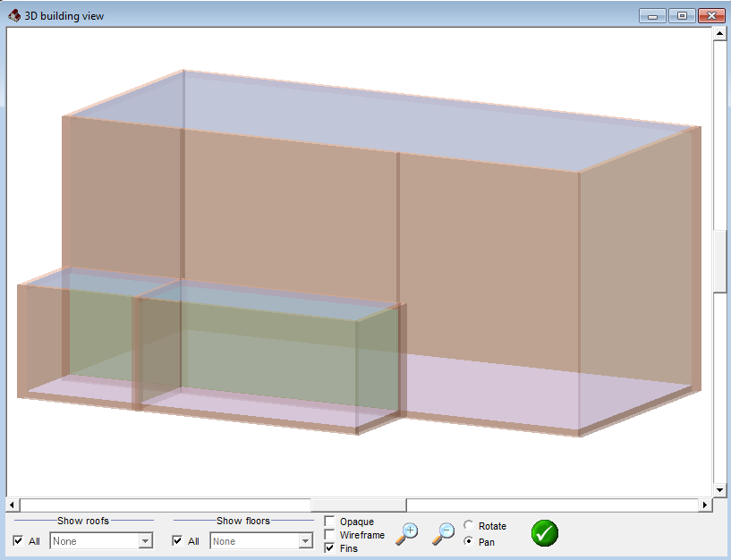The image size is (731, 560).
Task: Click the vertical scrollbar up arrow
Action: [x=719, y=34]
